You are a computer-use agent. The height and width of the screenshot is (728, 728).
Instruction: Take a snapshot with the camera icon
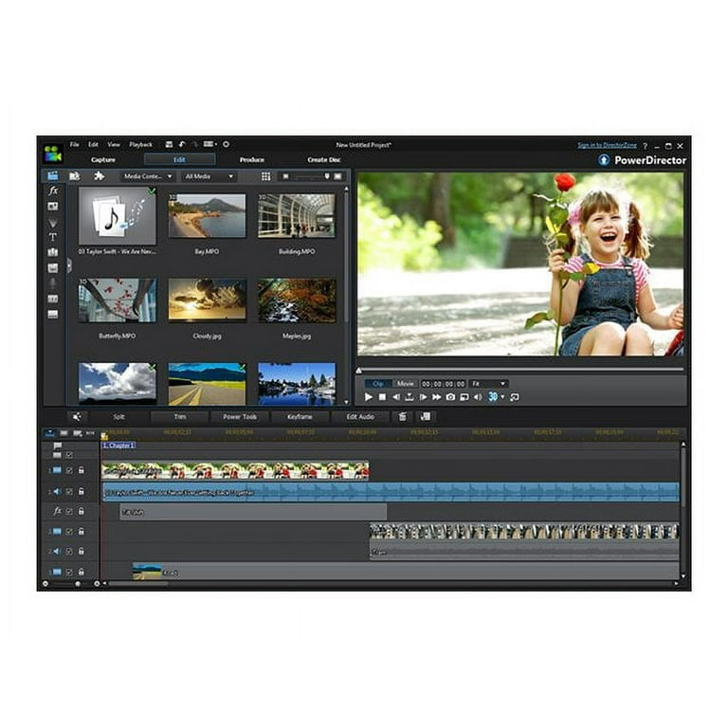tap(450, 397)
